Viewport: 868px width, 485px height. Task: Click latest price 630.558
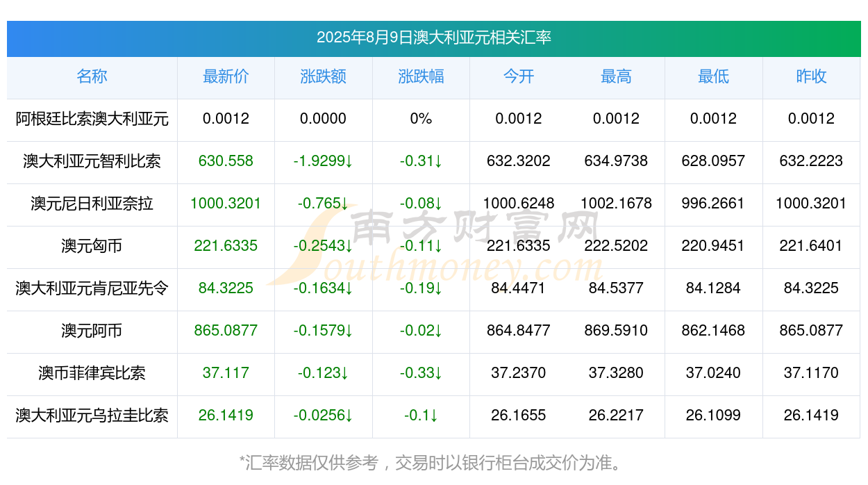[226, 161]
